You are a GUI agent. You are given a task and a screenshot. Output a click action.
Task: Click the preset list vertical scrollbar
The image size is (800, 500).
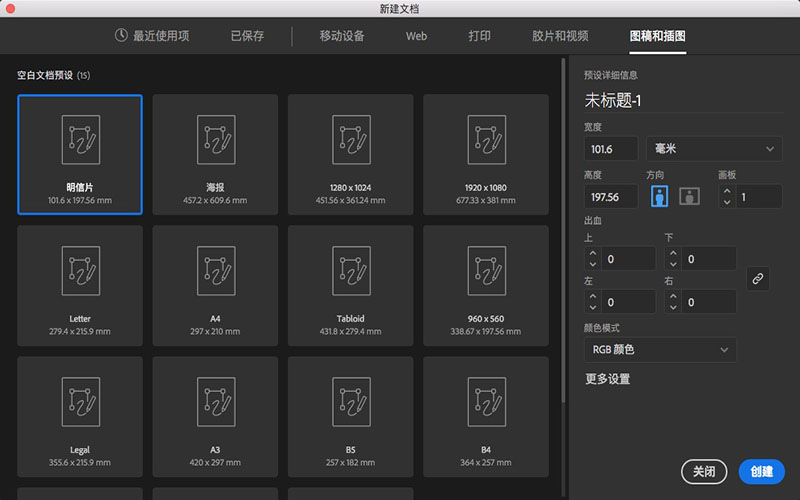[x=563, y=231]
